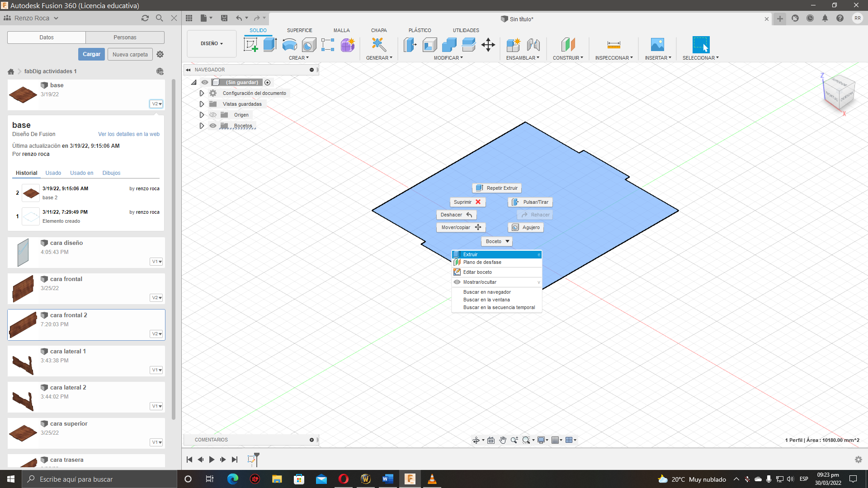The width and height of the screenshot is (868, 488).
Task: Select the Measure tool in Inspeccionar
Action: 613,45
